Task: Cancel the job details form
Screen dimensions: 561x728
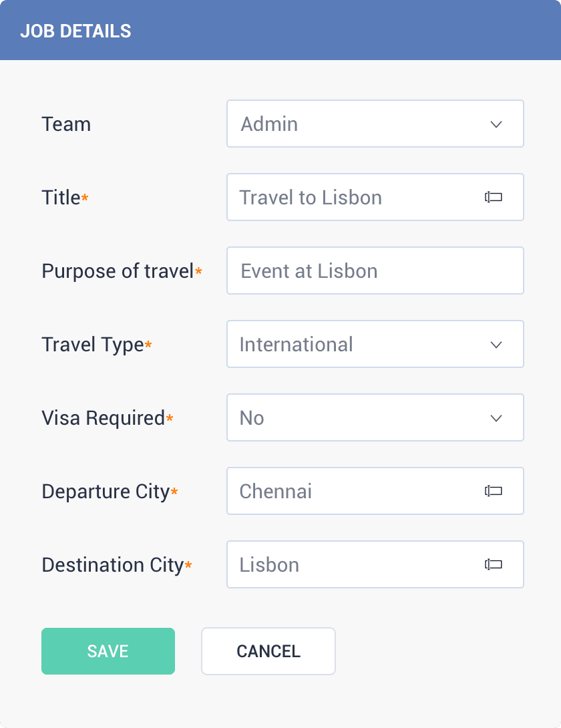Action: tap(268, 651)
